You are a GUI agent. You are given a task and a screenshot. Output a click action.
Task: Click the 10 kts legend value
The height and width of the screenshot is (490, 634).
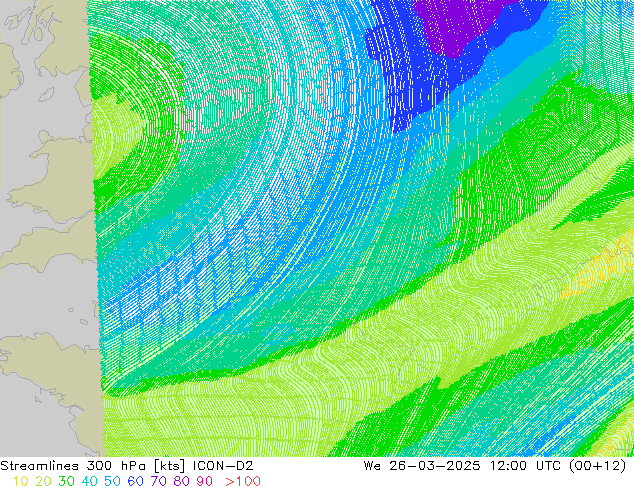21,481
